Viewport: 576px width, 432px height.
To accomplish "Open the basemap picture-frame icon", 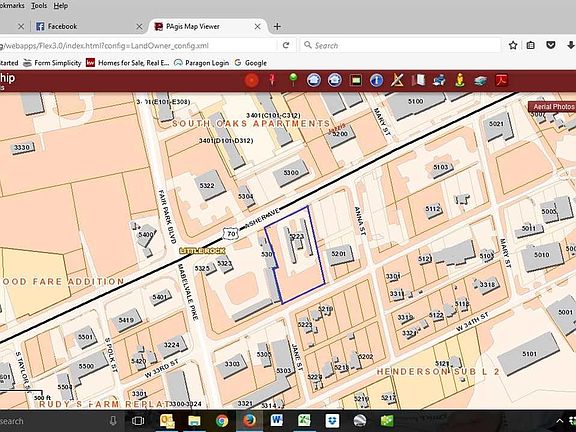I will (x=356, y=80).
